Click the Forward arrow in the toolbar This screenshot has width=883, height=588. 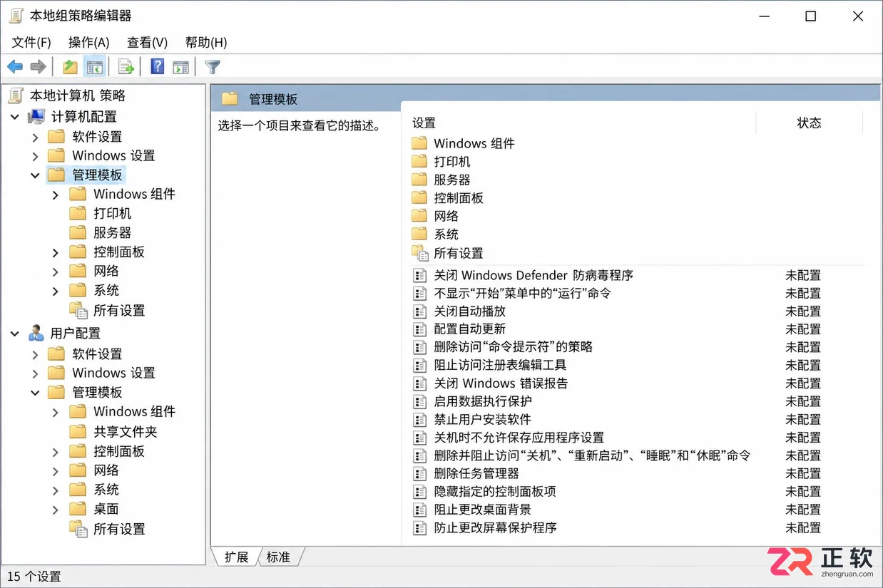click(39, 67)
